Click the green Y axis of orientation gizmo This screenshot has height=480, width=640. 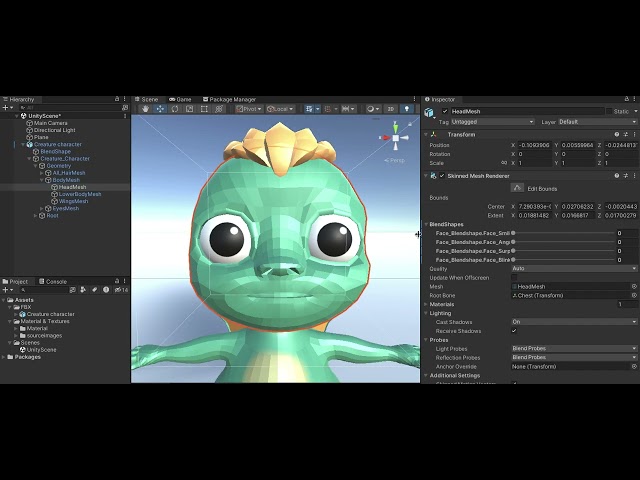pos(396,127)
